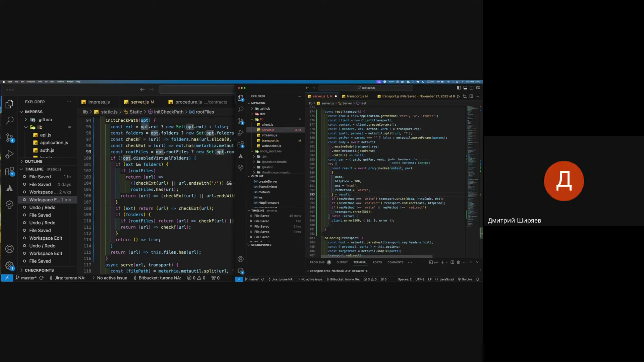This screenshot has width=644, height=362.
Task: Open notifications bell in right status bar
Action: pyautogui.click(x=478, y=279)
